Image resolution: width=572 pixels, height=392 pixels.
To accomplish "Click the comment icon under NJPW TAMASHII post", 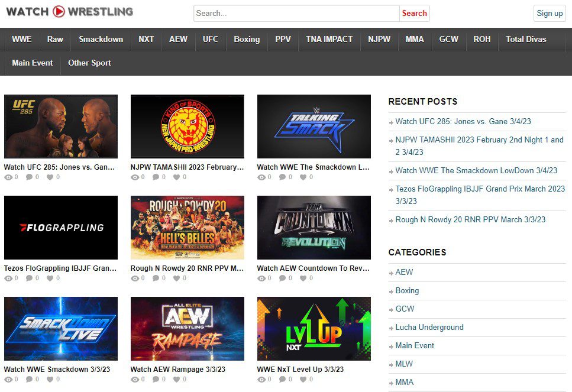I will click(x=156, y=177).
